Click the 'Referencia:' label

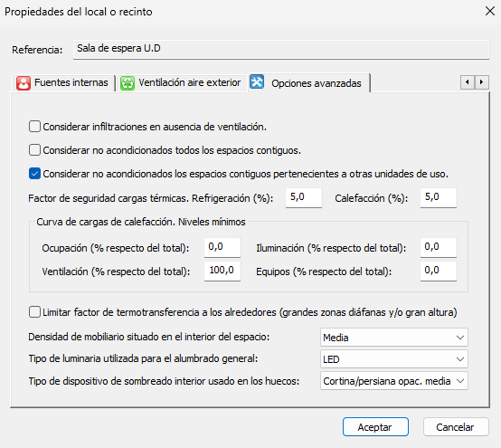click(x=37, y=50)
